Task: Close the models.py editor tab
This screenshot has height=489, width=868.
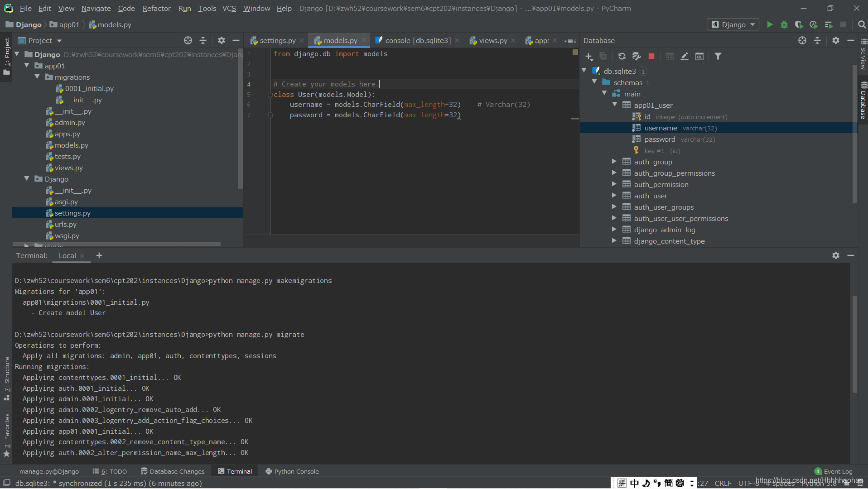Action: (364, 41)
